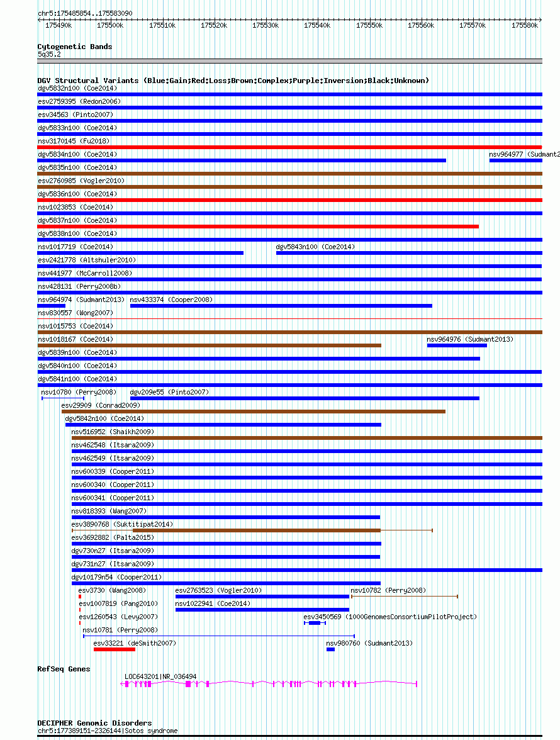This screenshot has width=560, height=740.
Task: Click the LOC643201|NR_036494 gene model
Action: 269,683
